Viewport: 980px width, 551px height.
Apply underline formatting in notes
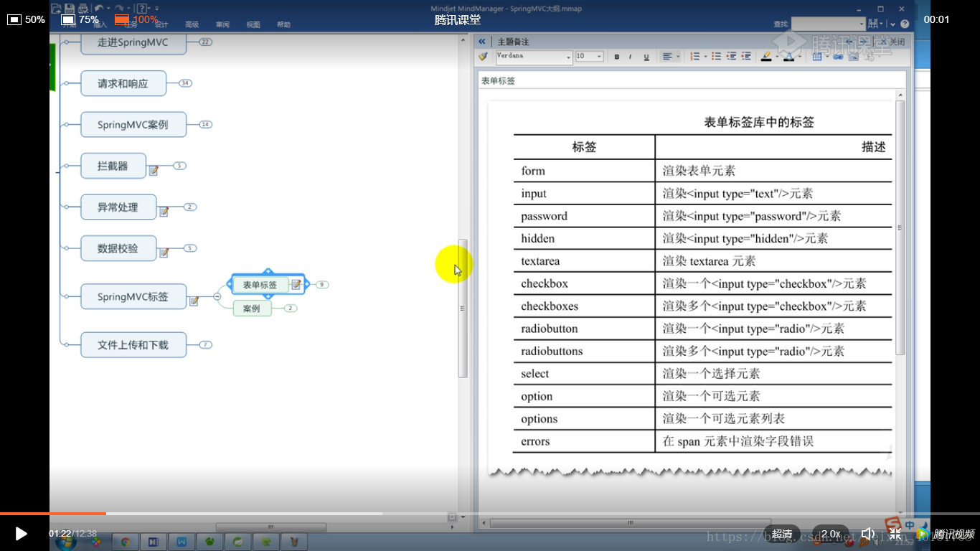(646, 57)
